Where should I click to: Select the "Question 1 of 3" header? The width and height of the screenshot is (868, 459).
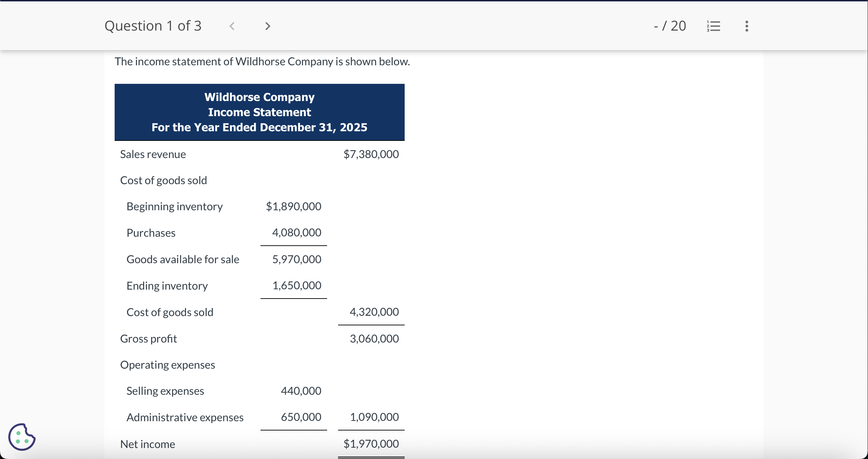pyautogui.click(x=153, y=25)
